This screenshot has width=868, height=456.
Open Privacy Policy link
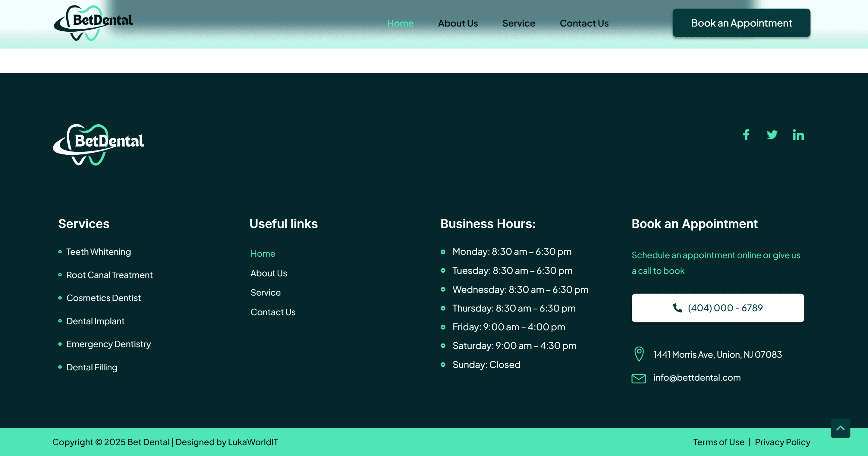(x=782, y=442)
